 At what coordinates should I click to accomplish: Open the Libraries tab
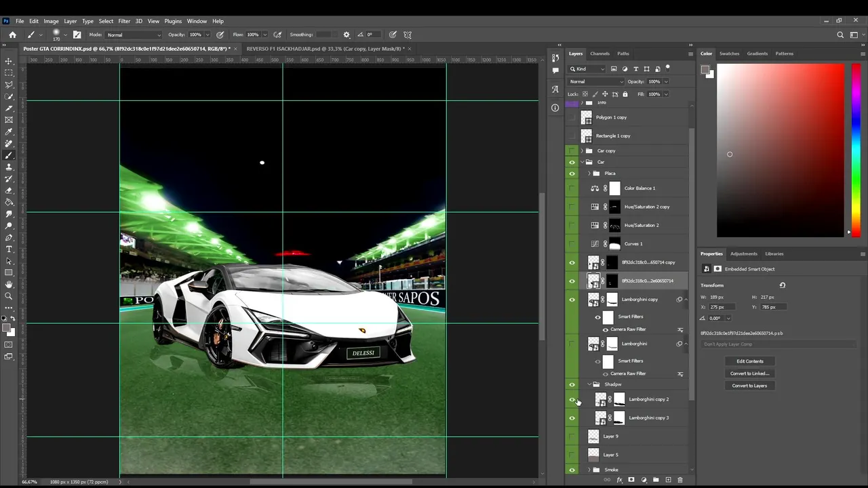click(x=774, y=253)
